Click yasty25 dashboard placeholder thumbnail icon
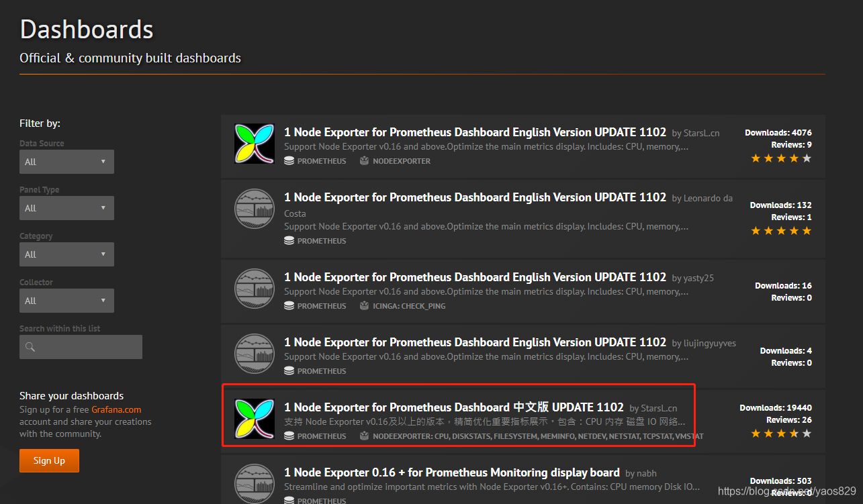 255,289
